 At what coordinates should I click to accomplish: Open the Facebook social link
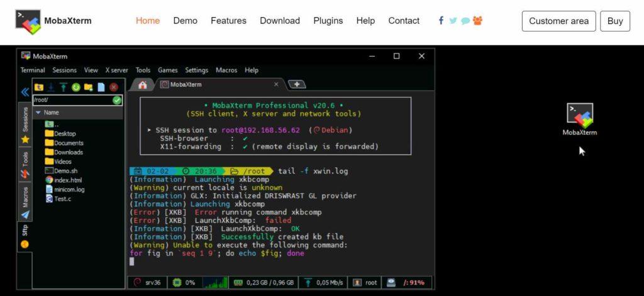441,21
